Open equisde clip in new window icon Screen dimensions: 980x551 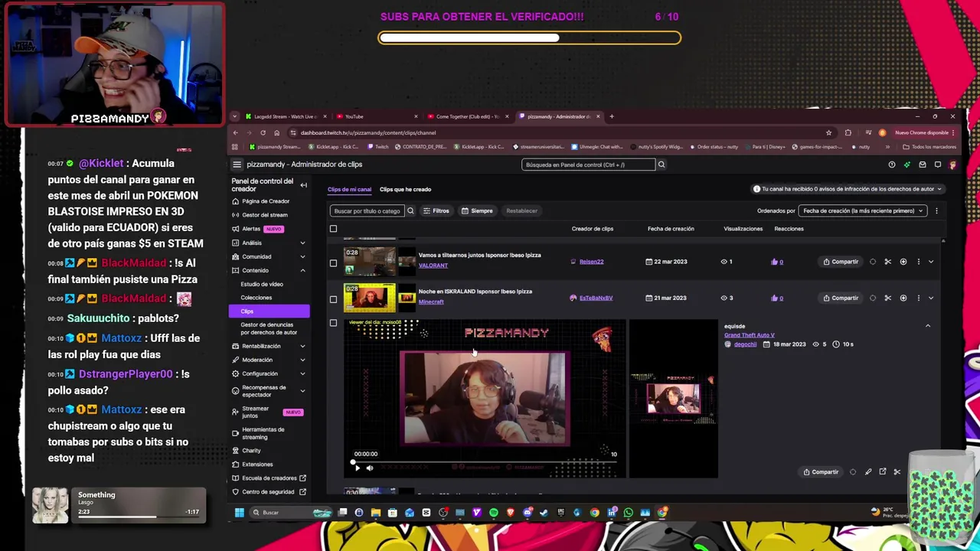(882, 472)
